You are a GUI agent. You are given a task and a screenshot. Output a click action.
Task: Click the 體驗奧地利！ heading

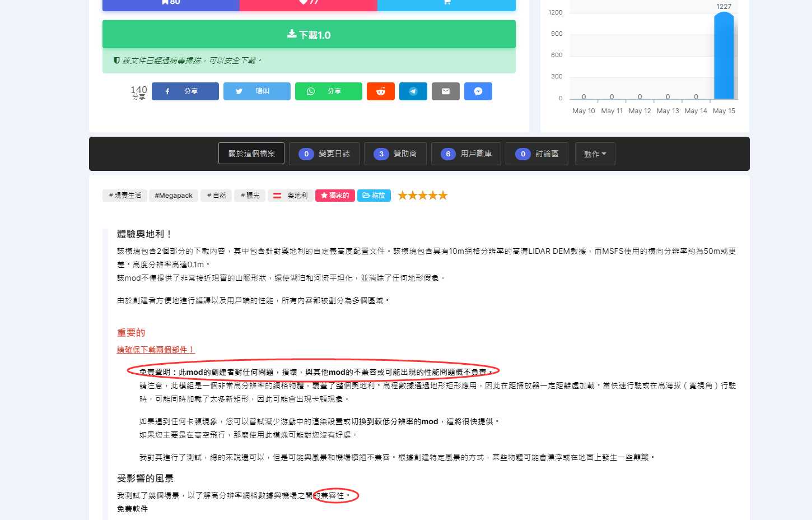pyautogui.click(x=144, y=234)
